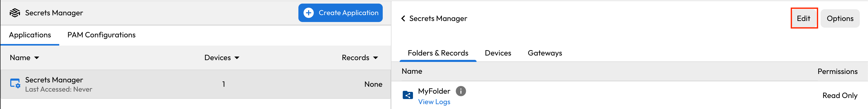Image resolution: width=868 pixels, height=109 pixels.
Task: Click the Edit button
Action: (804, 18)
